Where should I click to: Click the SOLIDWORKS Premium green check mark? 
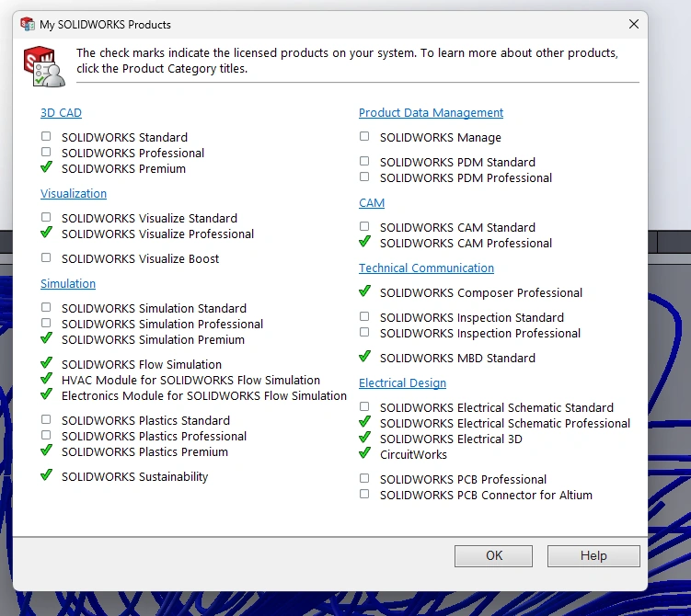[x=46, y=167]
